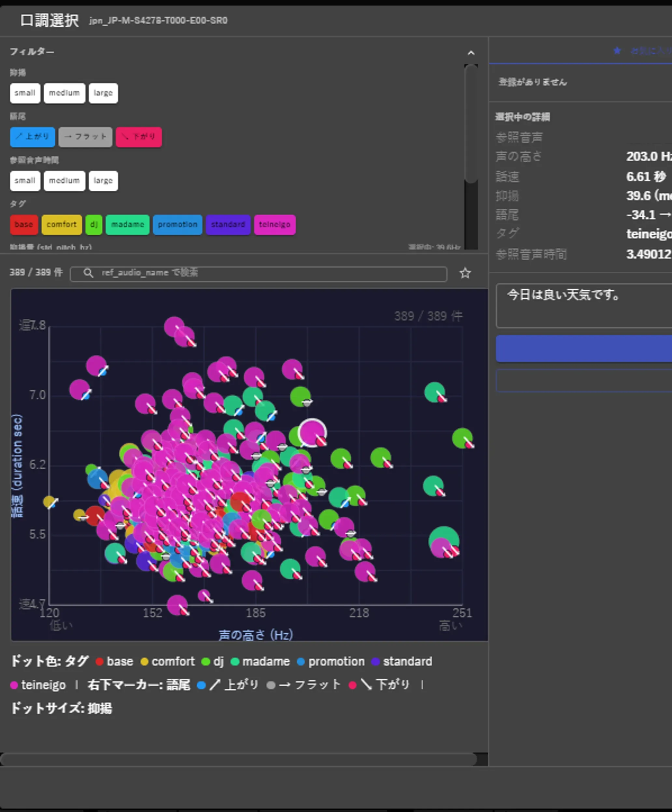Collapse the フィルター panel with the chevron
The width and height of the screenshot is (672, 812).
(471, 53)
